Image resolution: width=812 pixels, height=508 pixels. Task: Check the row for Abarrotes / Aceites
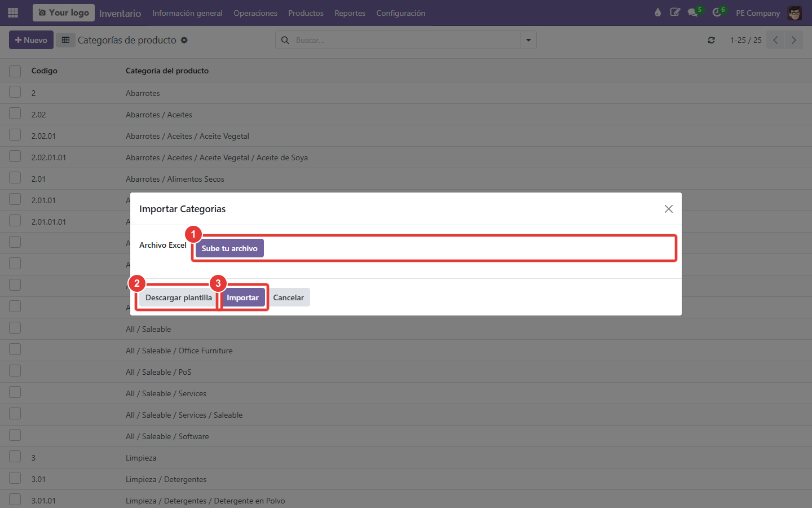tap(15, 114)
